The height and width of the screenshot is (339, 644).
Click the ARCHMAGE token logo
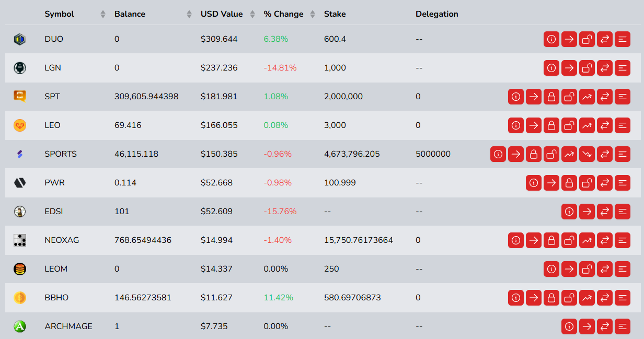point(20,326)
